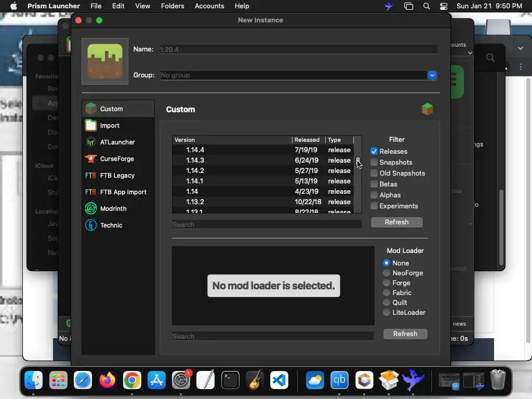532x399 pixels.
Task: Enable the Old Snapshots filter
Action: pos(374,173)
